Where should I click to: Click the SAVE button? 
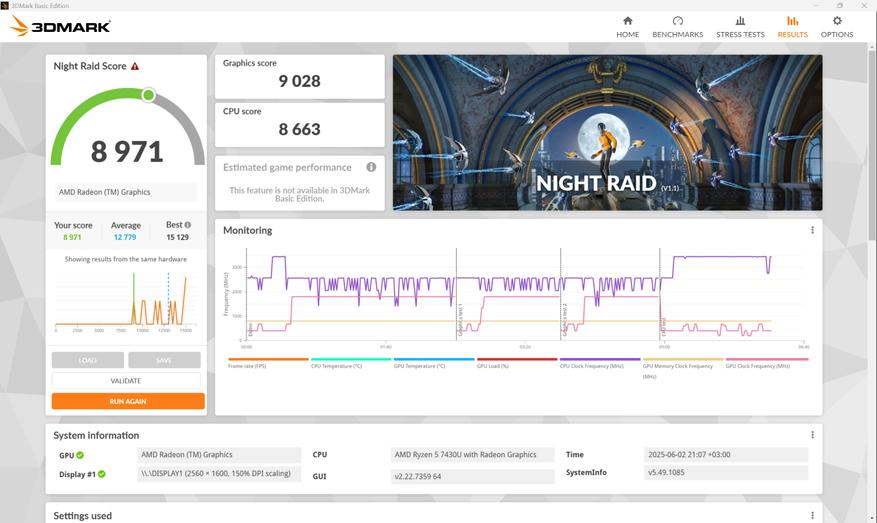pyautogui.click(x=164, y=360)
